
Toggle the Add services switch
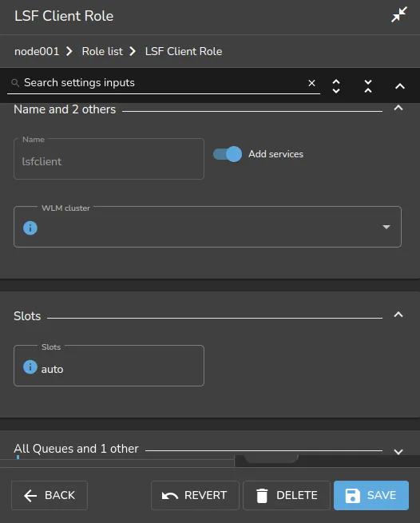[228, 154]
